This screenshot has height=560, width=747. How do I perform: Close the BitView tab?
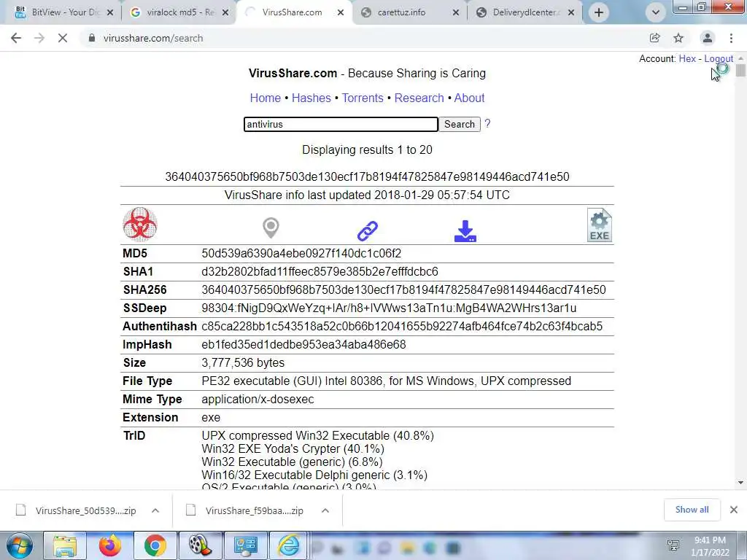(110, 12)
